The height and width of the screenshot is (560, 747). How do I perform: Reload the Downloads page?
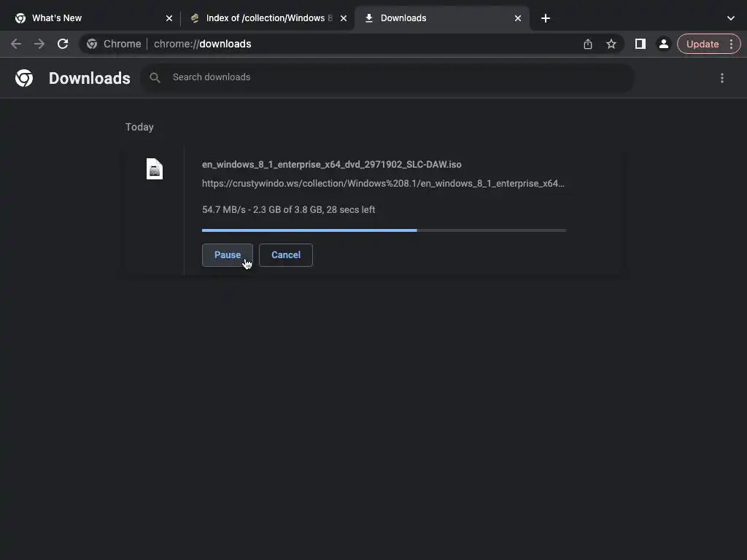pos(63,44)
